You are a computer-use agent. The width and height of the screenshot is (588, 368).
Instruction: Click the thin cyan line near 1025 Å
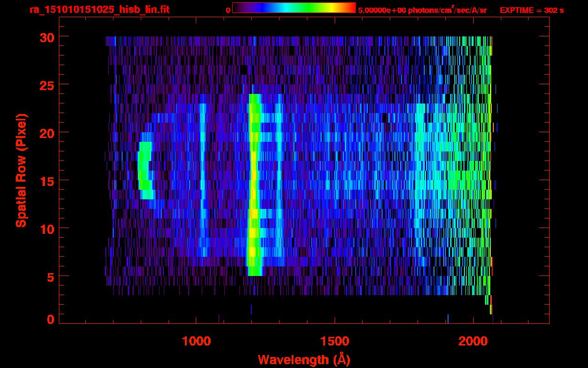click(203, 180)
